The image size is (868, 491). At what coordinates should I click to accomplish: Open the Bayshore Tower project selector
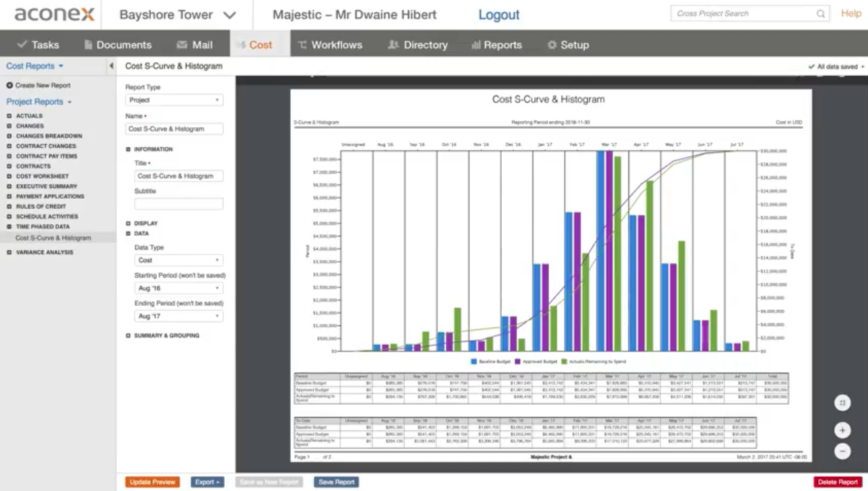point(177,15)
